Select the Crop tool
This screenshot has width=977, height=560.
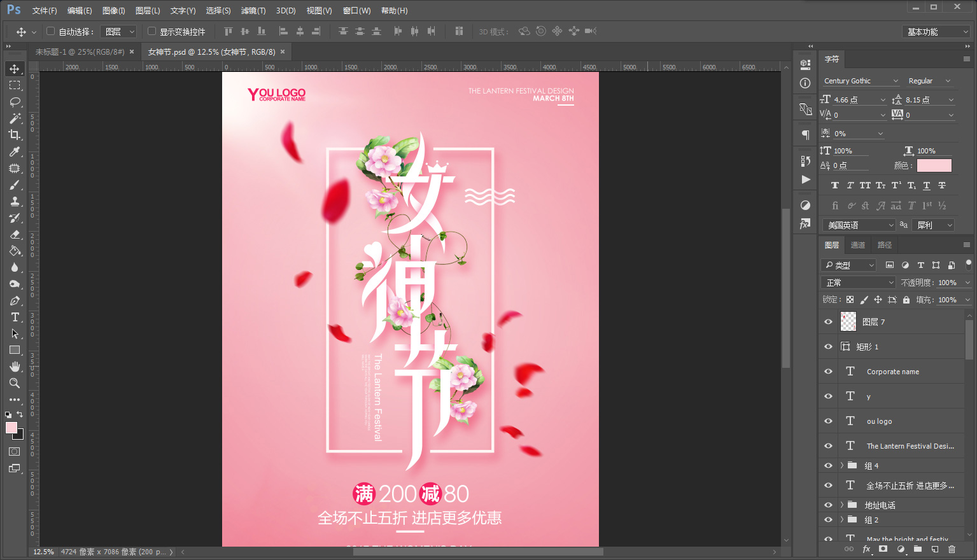pyautogui.click(x=15, y=135)
